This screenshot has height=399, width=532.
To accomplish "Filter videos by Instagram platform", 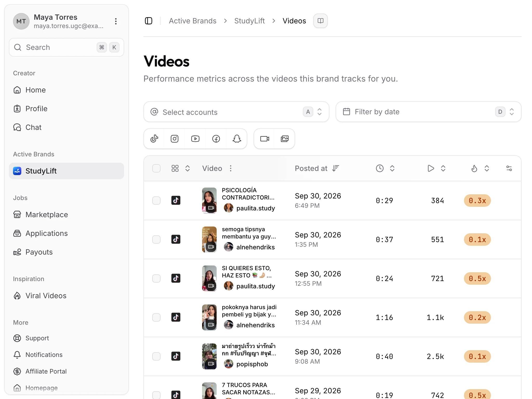I will click(x=175, y=139).
